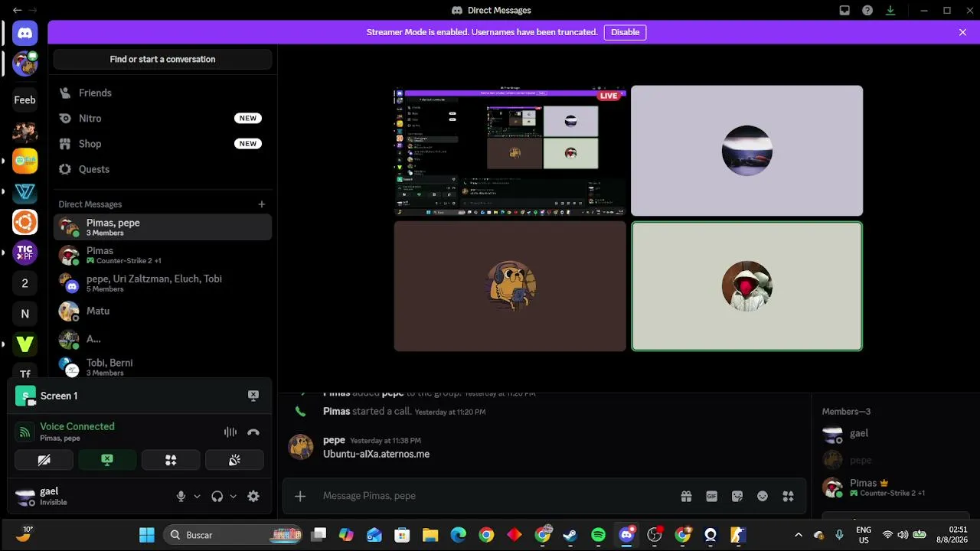This screenshot has width=980, height=551.
Task: Select the LIVE screen share tile
Action: [x=510, y=151]
